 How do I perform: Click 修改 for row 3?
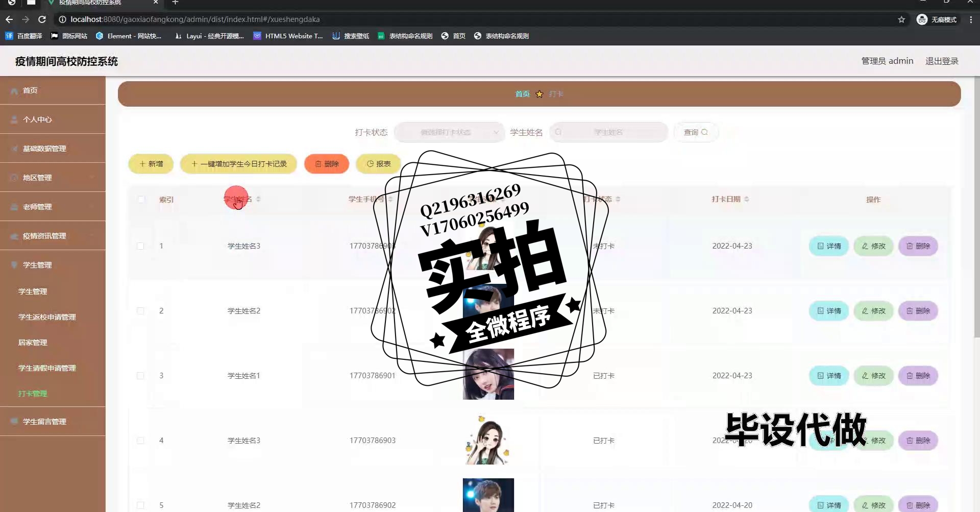(874, 376)
